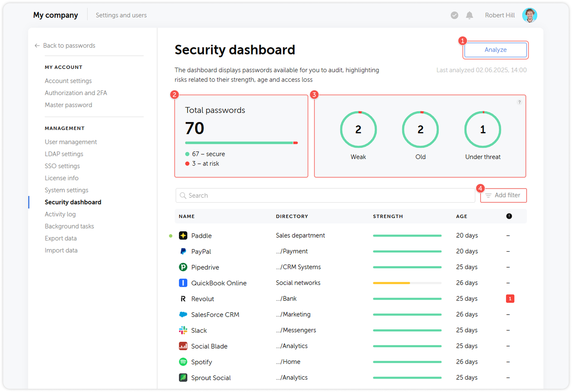Click '3 – at risk' legend text
Viewport: 572px width, 392px height.
tap(205, 164)
